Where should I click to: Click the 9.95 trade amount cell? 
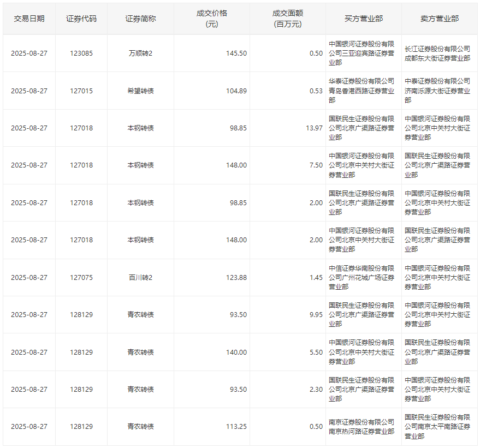316,314
